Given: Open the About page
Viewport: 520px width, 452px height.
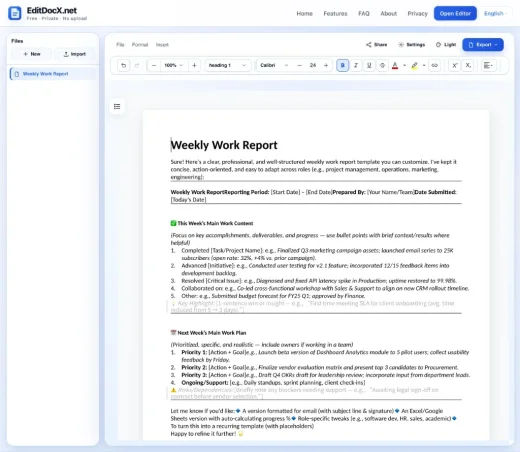Looking at the screenshot, I should click(x=389, y=13).
